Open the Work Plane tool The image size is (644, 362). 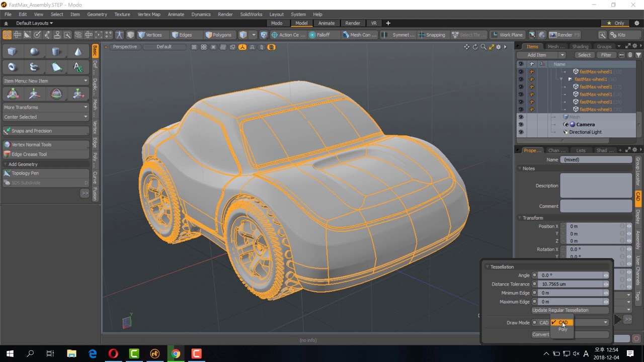click(507, 35)
